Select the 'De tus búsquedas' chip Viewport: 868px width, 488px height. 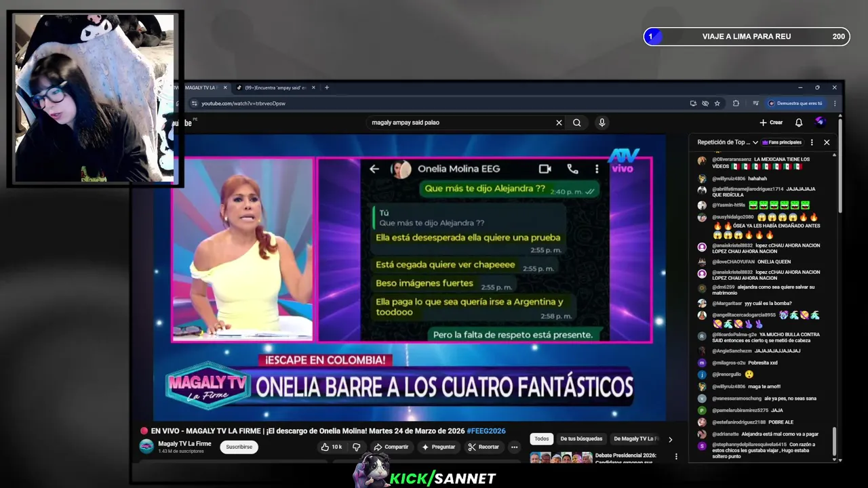pos(581,439)
